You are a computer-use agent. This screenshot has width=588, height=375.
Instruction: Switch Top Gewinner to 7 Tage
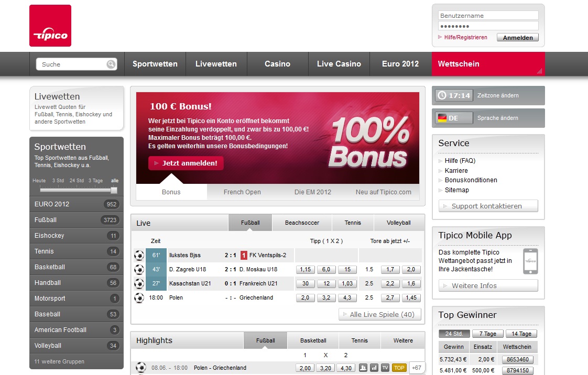tap(487, 334)
